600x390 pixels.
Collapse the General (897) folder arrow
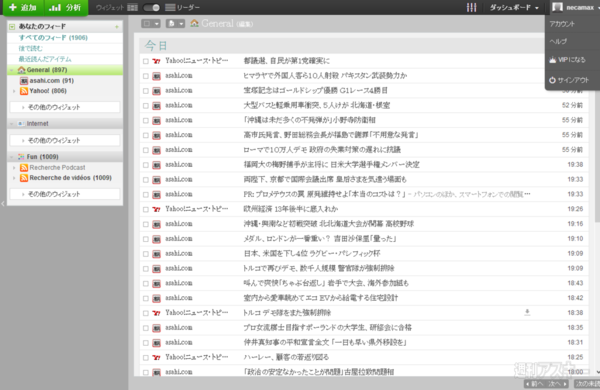[12, 70]
